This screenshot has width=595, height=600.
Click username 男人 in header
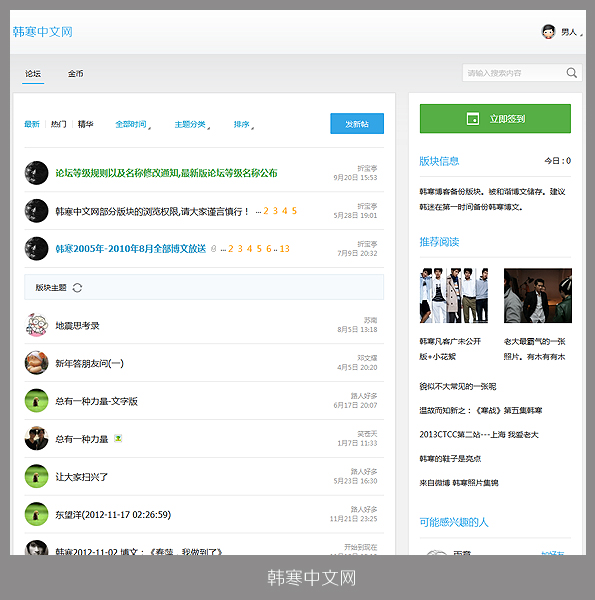click(x=569, y=32)
